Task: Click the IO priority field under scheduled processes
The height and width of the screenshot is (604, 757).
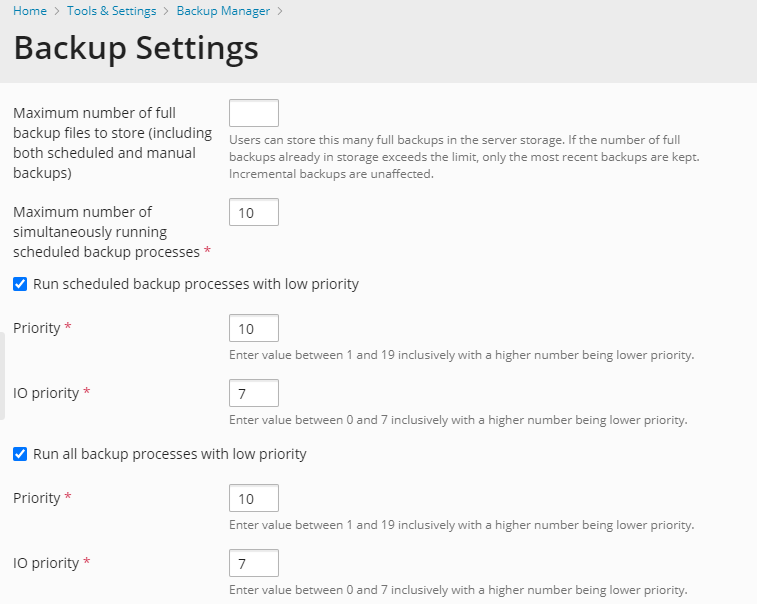Action: [x=254, y=393]
